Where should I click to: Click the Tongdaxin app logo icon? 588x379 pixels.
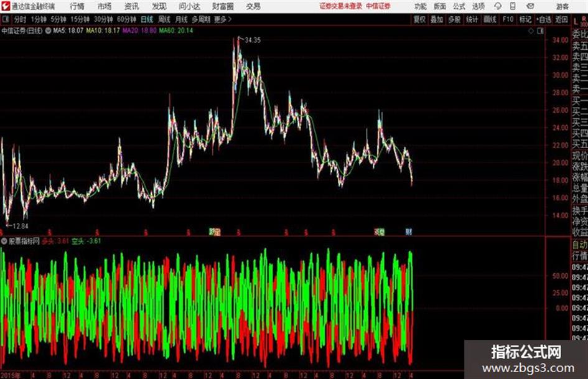click(6, 6)
